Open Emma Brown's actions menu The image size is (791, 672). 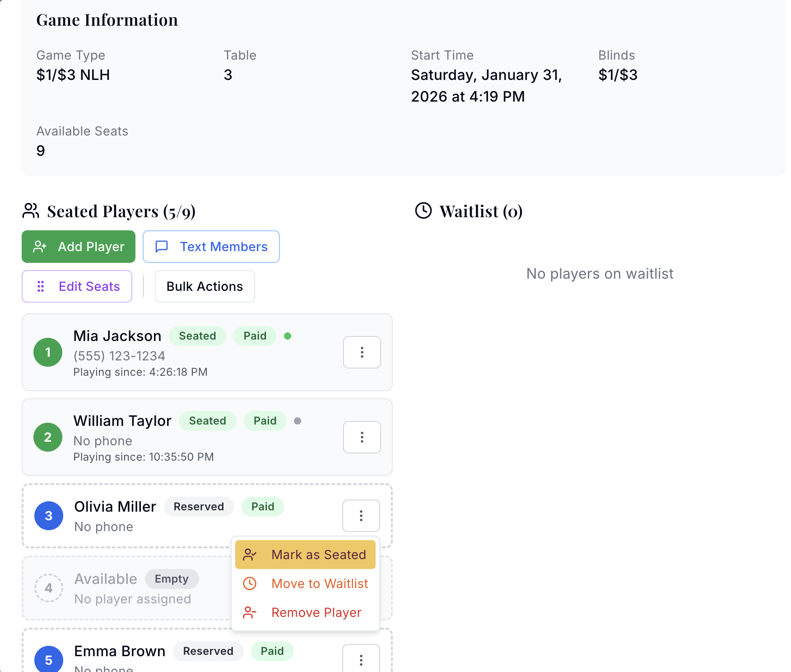point(361,660)
